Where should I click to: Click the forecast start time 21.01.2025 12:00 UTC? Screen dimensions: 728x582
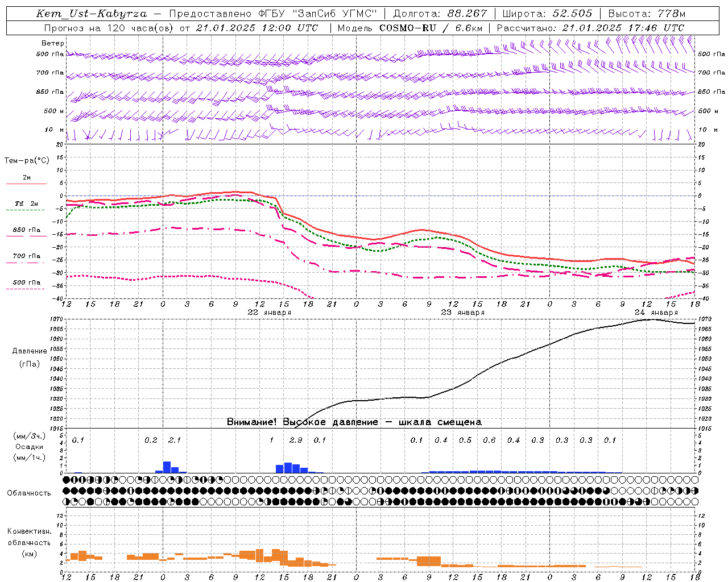257,28
